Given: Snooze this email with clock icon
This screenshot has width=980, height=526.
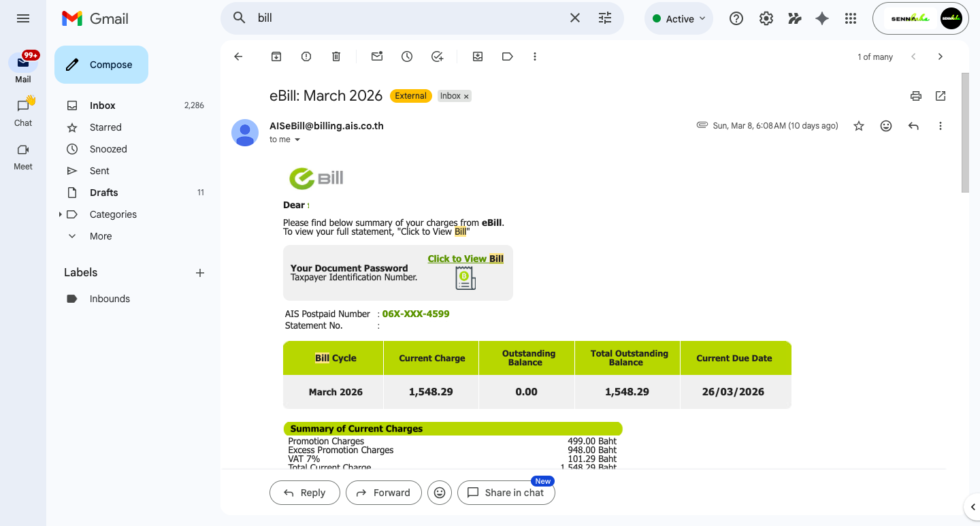Looking at the screenshot, I should (x=407, y=57).
